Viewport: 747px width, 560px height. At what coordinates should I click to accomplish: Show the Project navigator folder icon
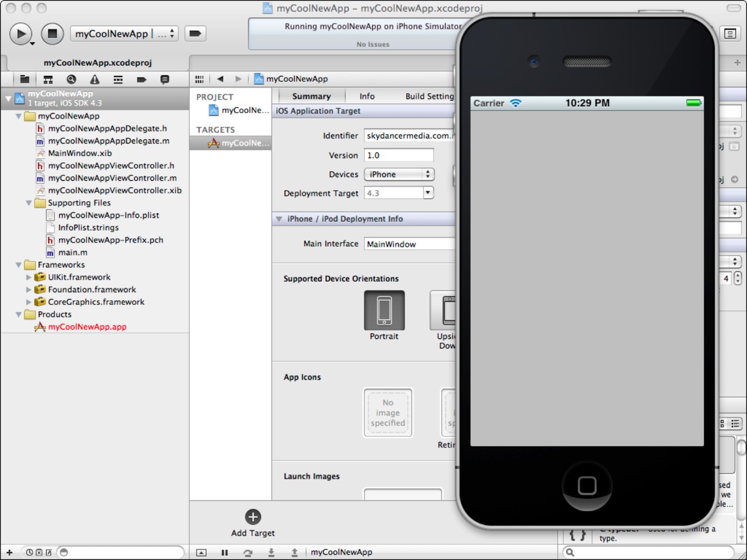click(25, 79)
